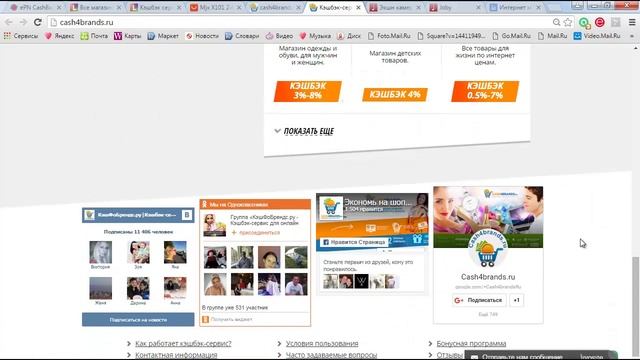Click the Cash4brands.ru name in Google+ widget
640x360 pixels.
tap(488, 277)
